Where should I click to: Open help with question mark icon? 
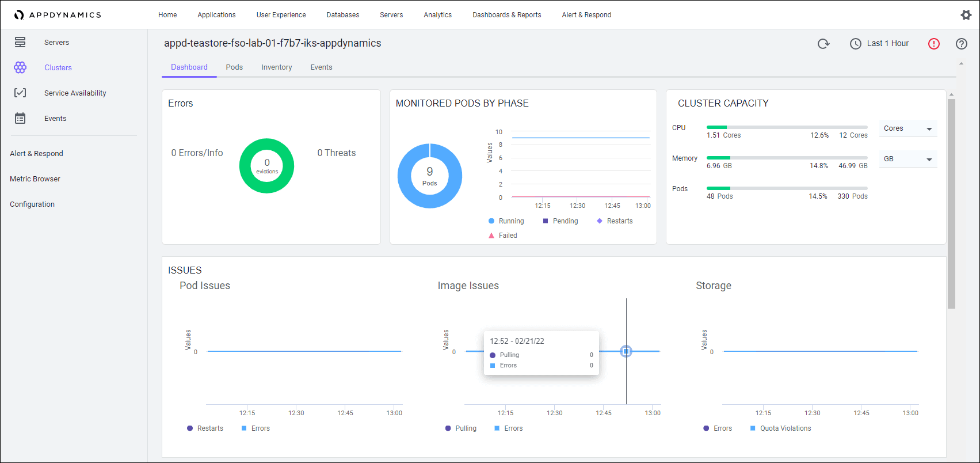[961, 44]
